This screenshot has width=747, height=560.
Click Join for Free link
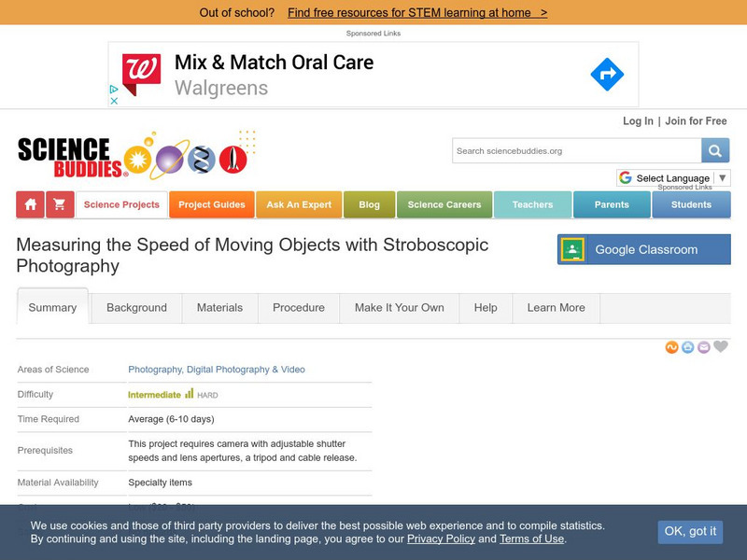click(x=696, y=121)
